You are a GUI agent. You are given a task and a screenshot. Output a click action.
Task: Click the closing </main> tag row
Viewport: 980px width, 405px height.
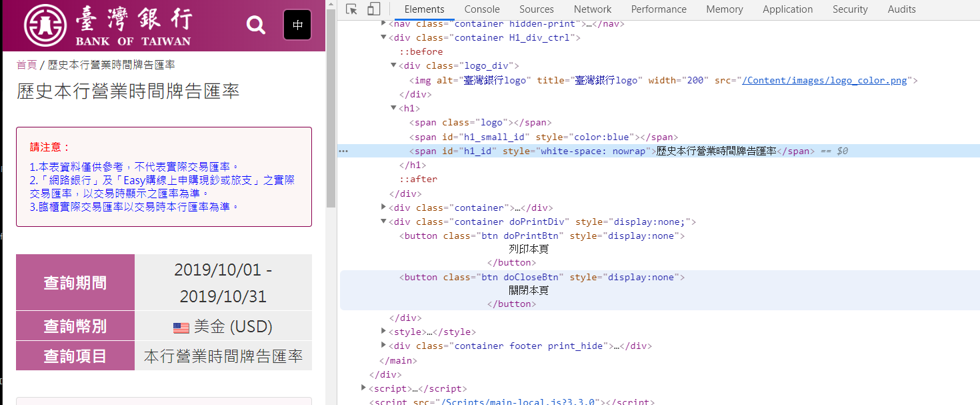[x=398, y=360]
